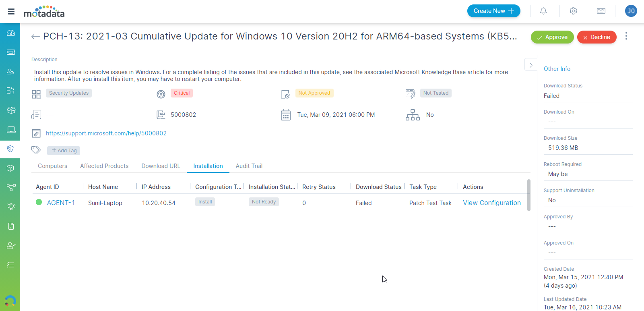Go back using the left arrow
The image size is (644, 311).
pos(35,37)
